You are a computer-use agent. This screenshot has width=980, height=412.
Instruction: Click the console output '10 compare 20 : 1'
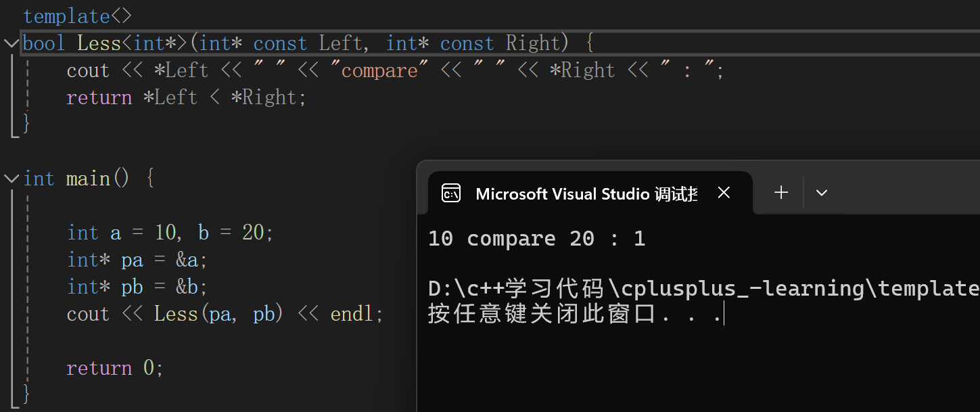click(537, 238)
